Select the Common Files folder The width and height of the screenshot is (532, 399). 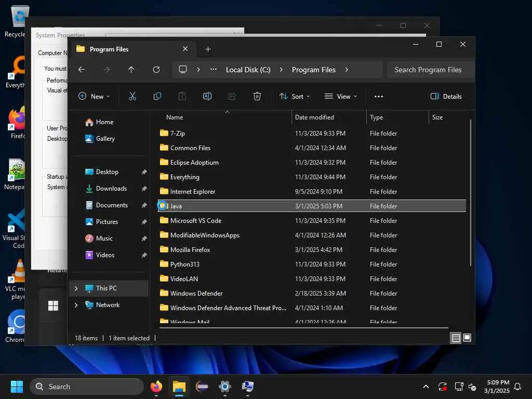click(312, 148)
